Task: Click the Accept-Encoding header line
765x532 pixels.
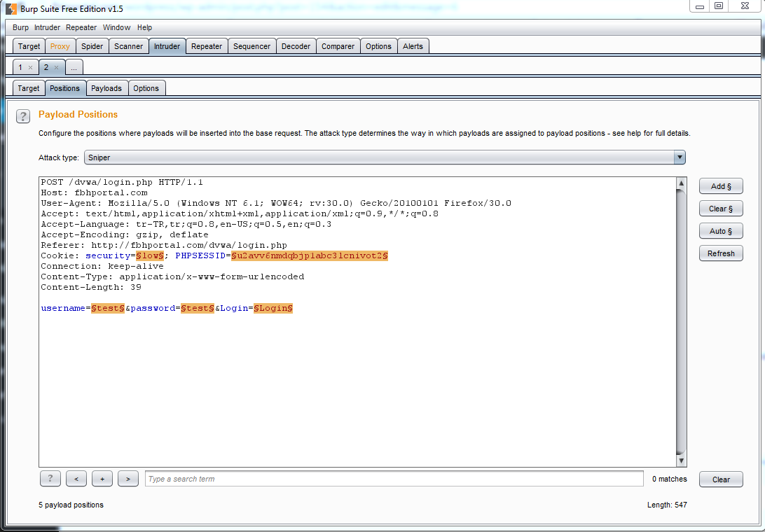Action: 125,234
